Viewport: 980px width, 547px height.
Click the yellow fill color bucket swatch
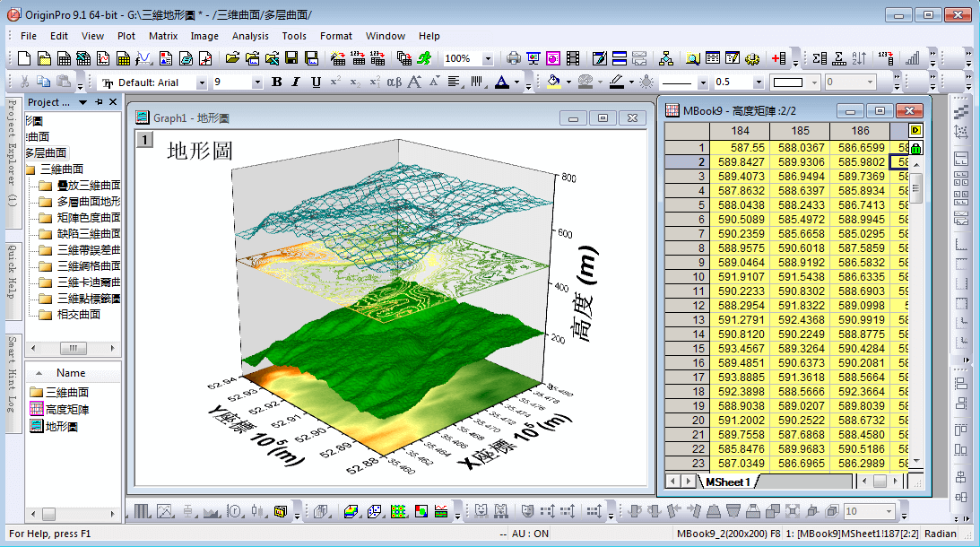pyautogui.click(x=553, y=82)
